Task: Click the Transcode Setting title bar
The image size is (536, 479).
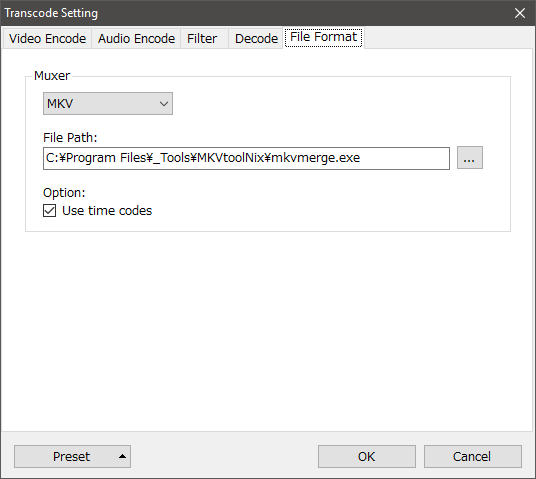Action: [x=256, y=13]
